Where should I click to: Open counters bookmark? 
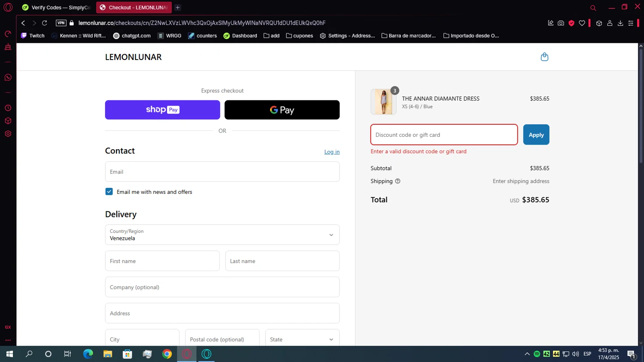(x=202, y=36)
